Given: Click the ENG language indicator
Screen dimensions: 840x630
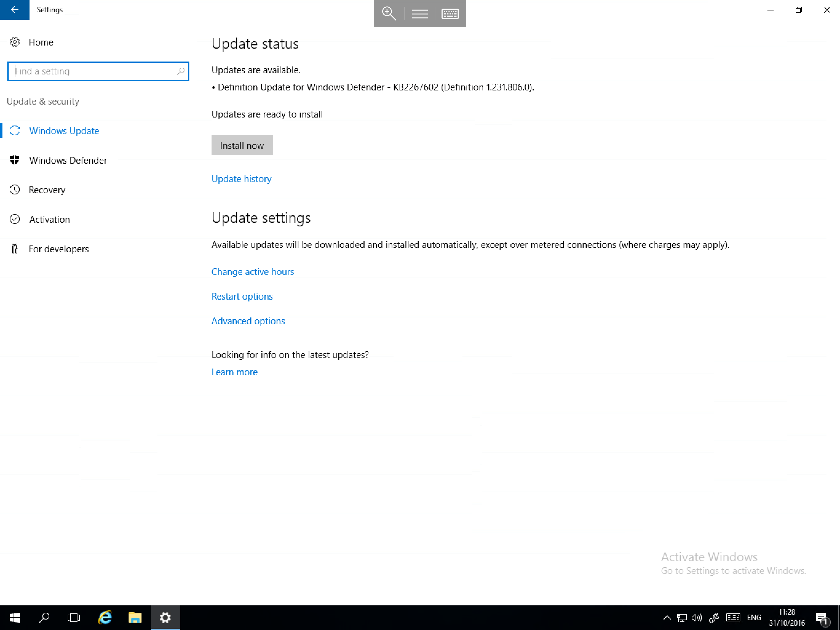Looking at the screenshot, I should pyautogui.click(x=754, y=618).
